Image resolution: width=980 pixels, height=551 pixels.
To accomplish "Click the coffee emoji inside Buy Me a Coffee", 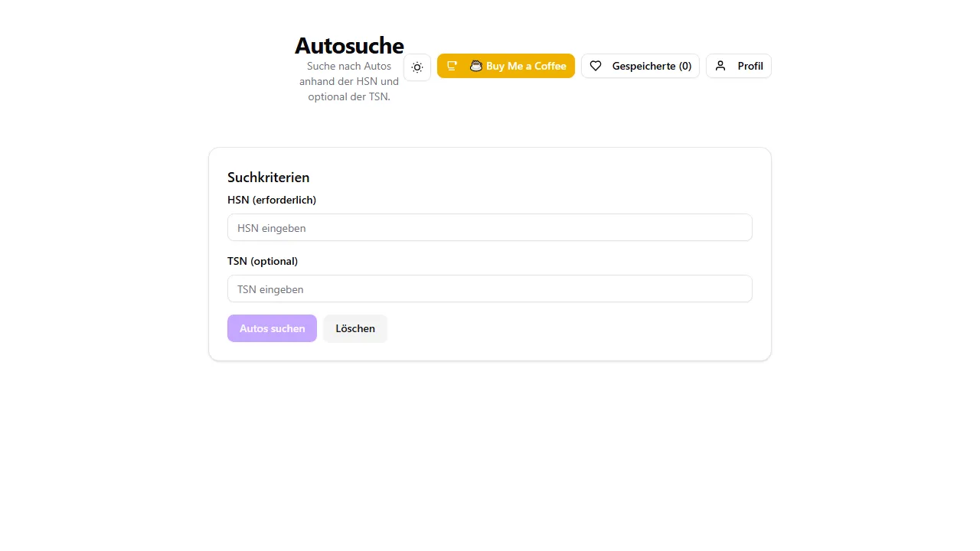I will click(476, 66).
